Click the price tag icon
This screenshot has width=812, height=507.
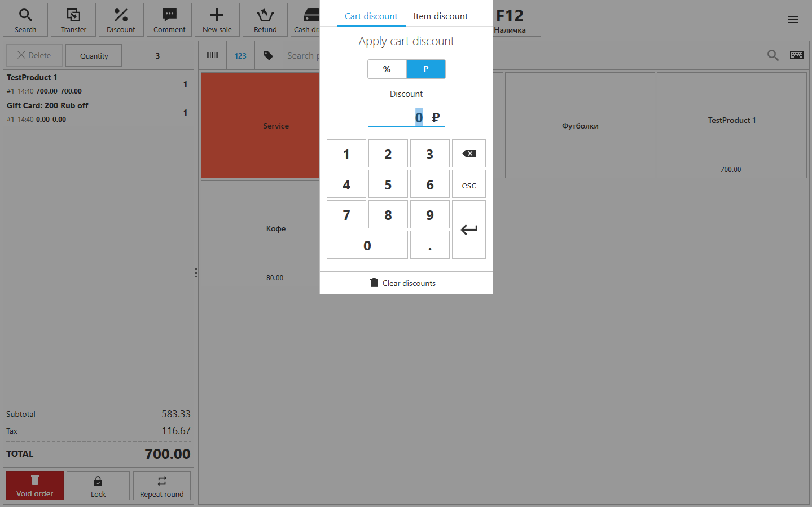point(269,55)
